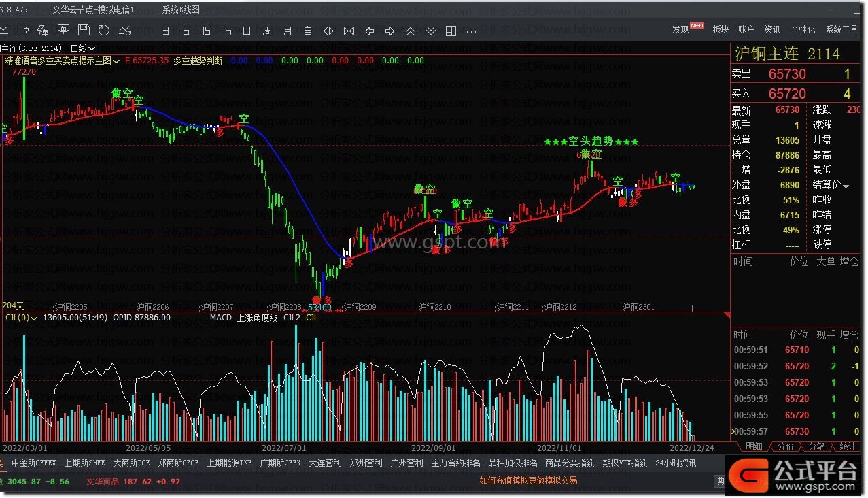Open the 上期能源INE exchange tab
Image resolution: width=868 pixels, height=498 pixels.
pos(230,463)
